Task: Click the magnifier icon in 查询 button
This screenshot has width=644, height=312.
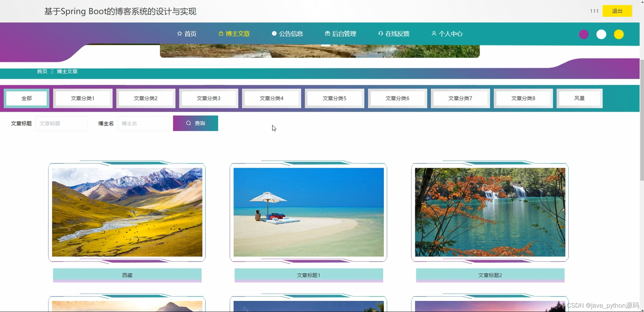Action: tap(188, 123)
